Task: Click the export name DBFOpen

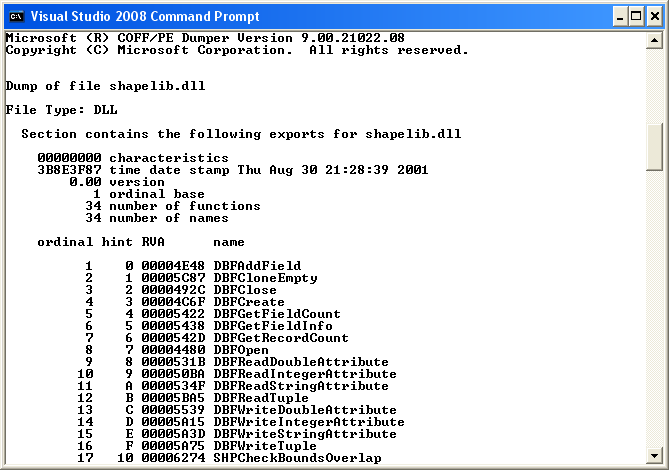Action: [x=241, y=350]
